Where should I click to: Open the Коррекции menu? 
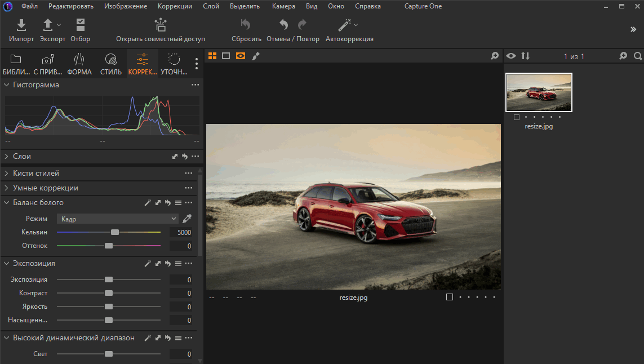pos(175,6)
